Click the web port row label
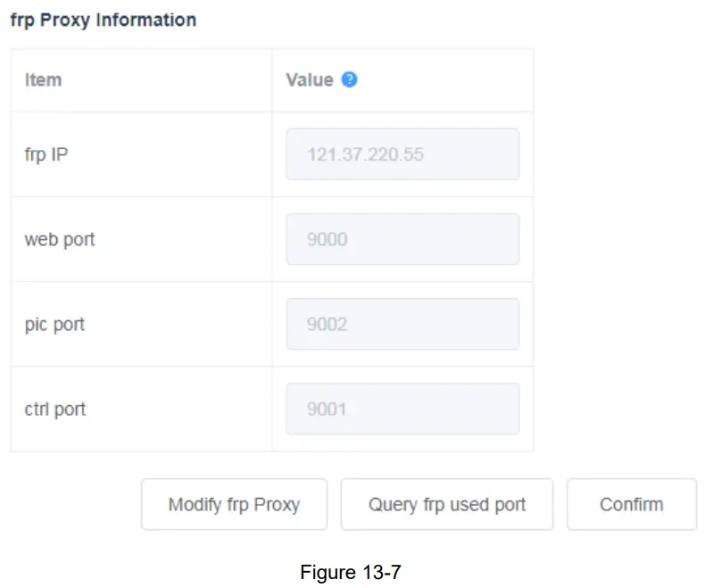 point(60,239)
